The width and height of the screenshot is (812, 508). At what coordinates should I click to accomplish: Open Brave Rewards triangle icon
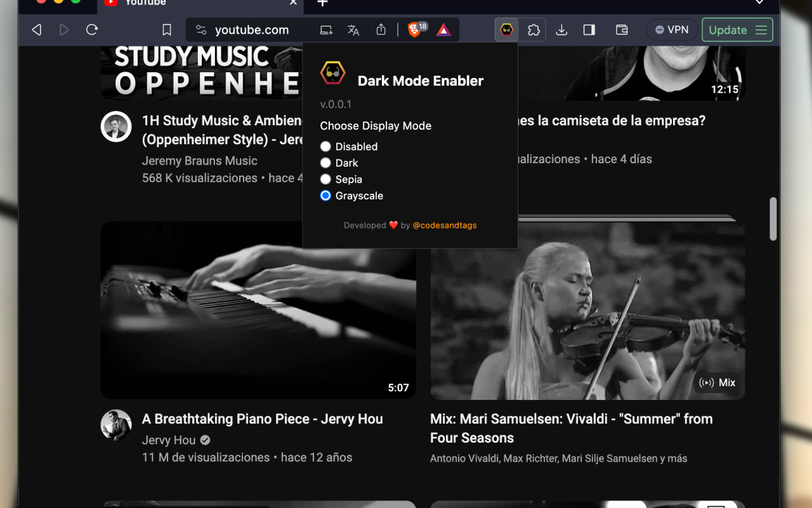443,30
